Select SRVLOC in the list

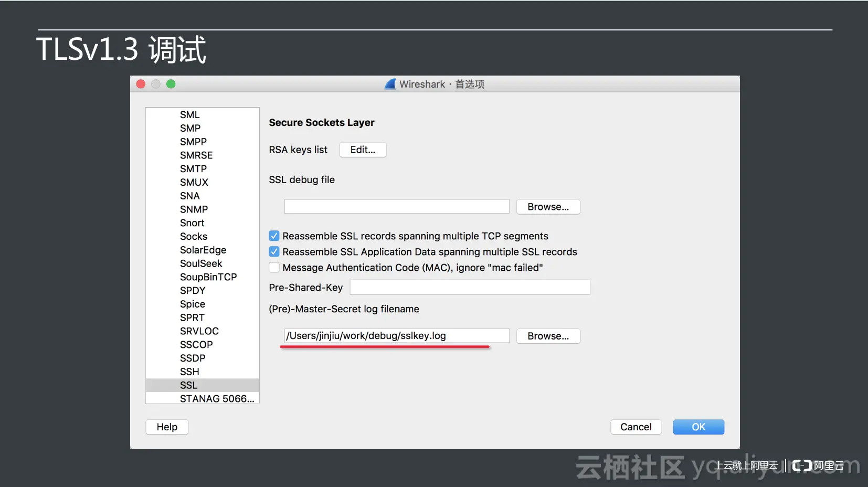(203, 331)
